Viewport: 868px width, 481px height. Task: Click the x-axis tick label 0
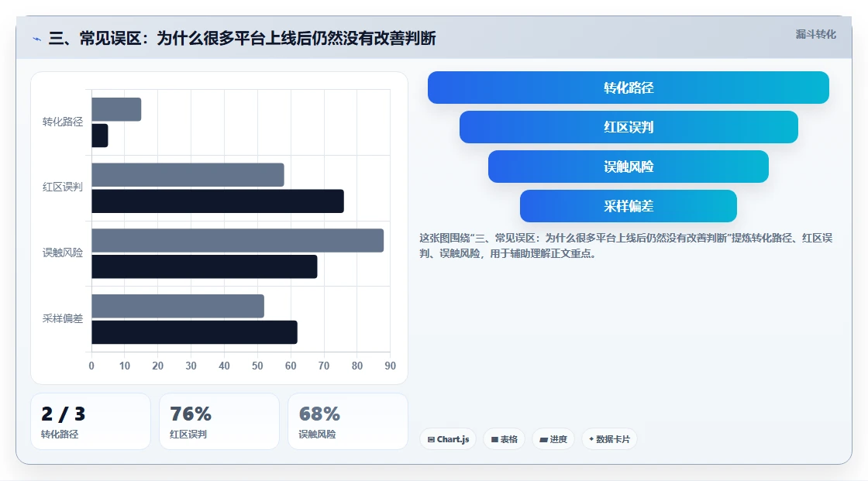pos(91,366)
